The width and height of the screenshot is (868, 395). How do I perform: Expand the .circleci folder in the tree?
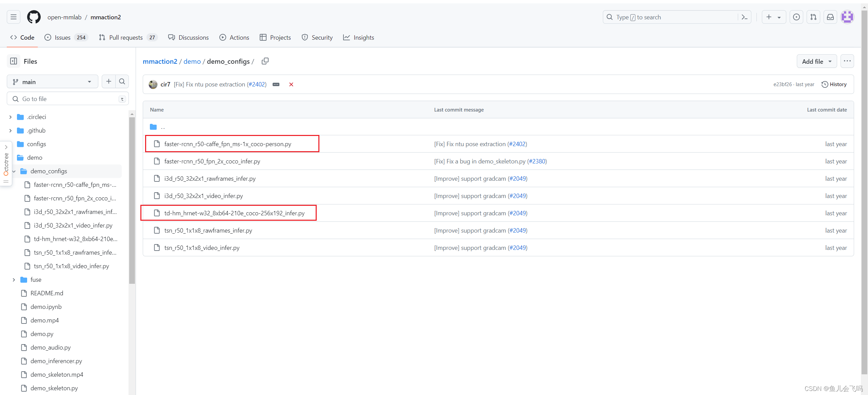click(x=11, y=117)
